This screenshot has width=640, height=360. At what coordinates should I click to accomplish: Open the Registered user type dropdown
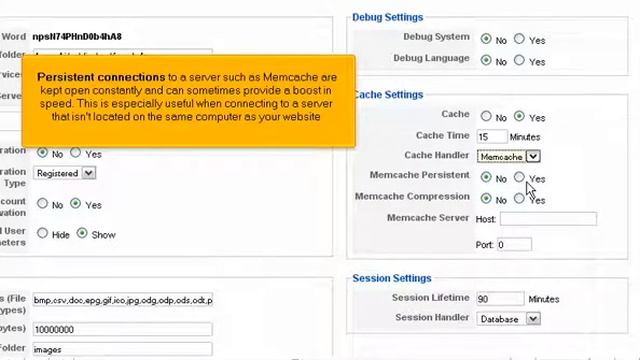(64, 173)
